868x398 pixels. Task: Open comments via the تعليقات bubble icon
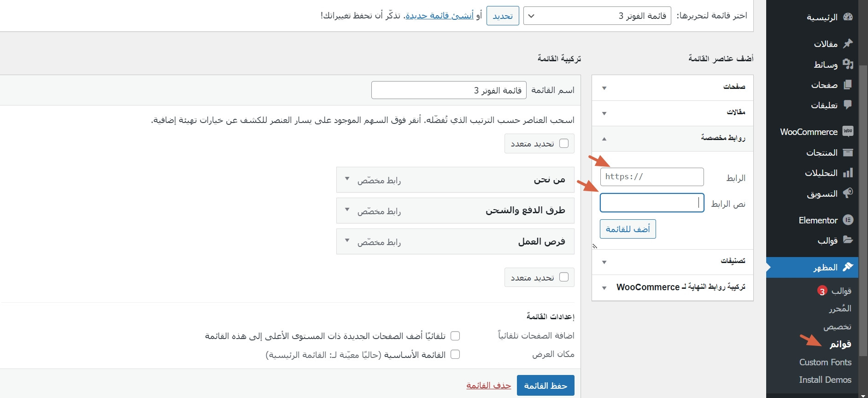(x=848, y=105)
